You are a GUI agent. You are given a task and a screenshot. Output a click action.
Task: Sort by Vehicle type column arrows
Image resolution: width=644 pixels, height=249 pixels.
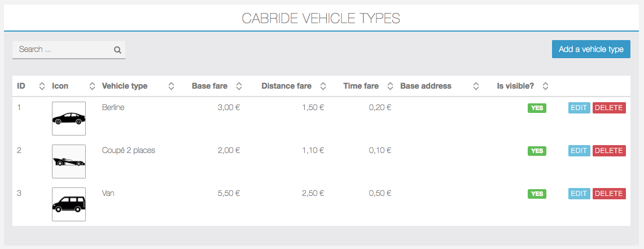(x=171, y=86)
